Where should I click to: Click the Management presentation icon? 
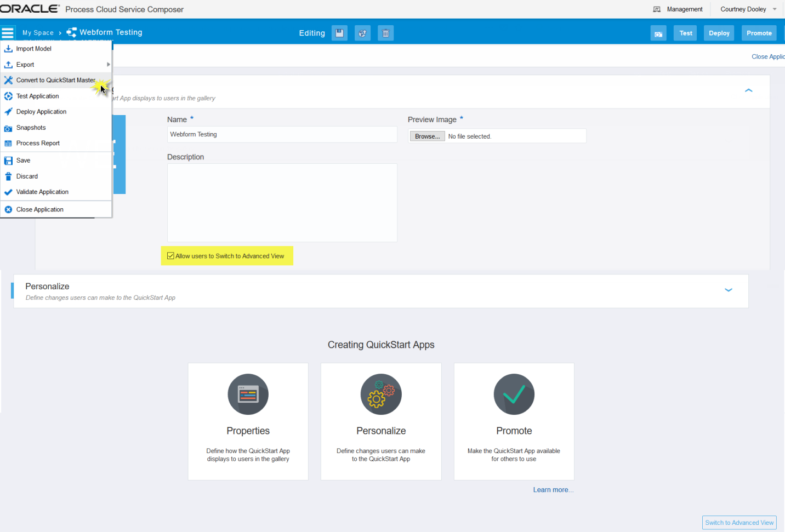657,9
